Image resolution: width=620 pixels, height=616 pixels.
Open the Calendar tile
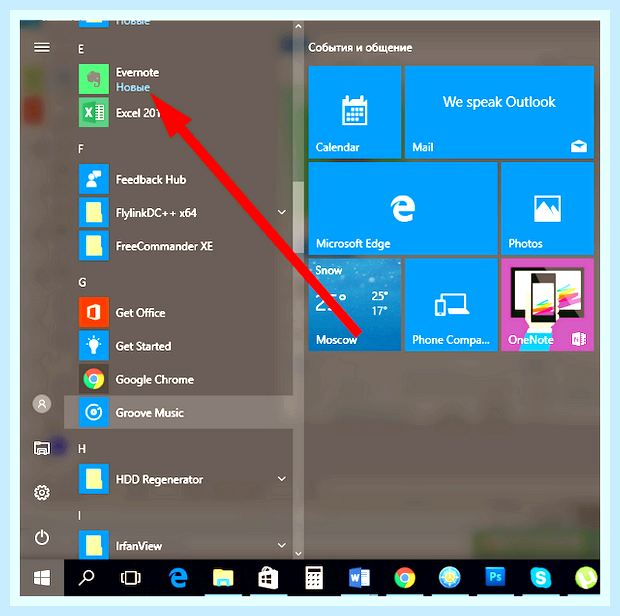355,112
